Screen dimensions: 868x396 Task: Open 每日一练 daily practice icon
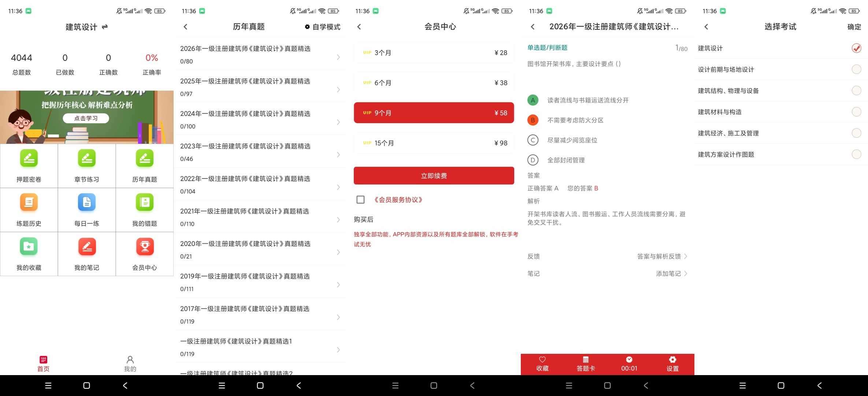pos(87,202)
